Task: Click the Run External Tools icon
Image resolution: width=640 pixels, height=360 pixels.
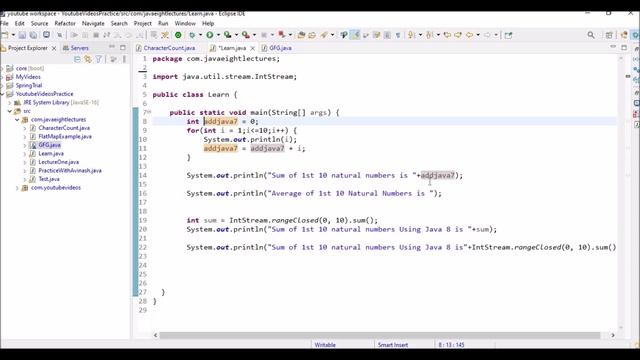Action: 246,35
